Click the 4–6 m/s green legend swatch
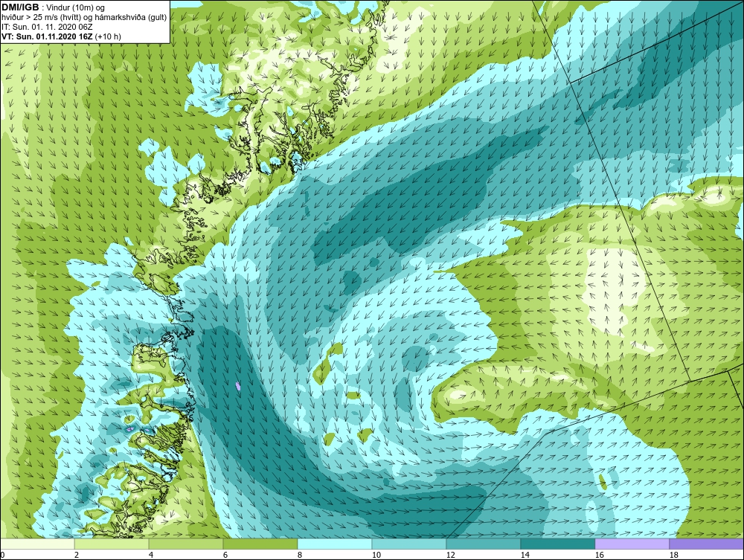 (x=186, y=544)
